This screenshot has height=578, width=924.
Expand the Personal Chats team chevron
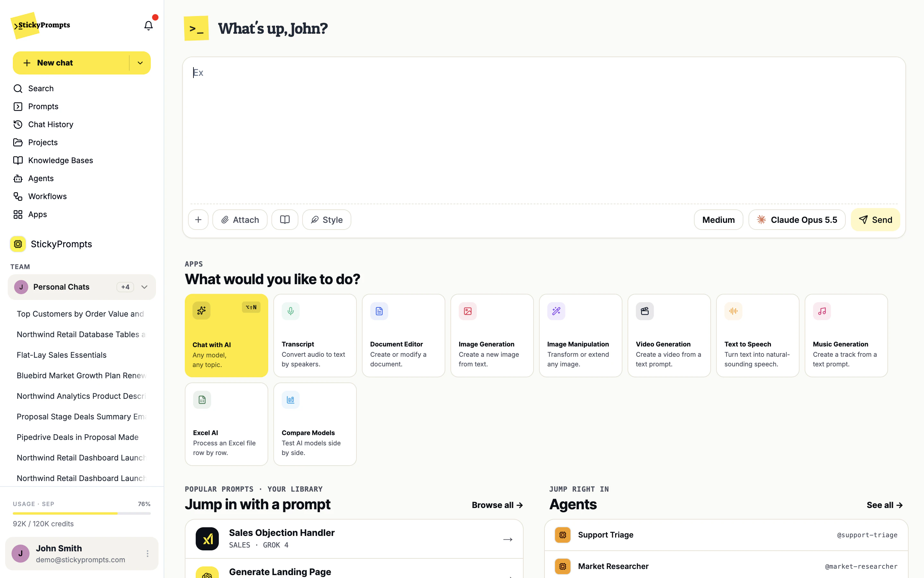(144, 287)
